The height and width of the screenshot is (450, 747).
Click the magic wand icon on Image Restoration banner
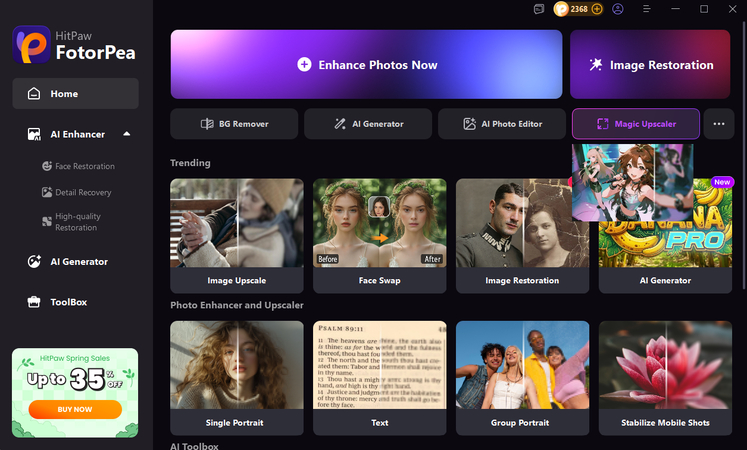tap(596, 64)
